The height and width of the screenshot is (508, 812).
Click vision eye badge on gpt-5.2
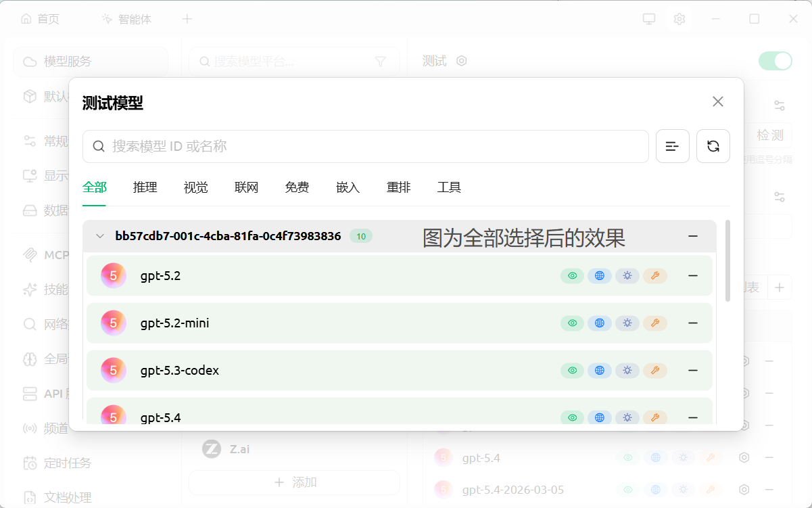click(x=573, y=275)
